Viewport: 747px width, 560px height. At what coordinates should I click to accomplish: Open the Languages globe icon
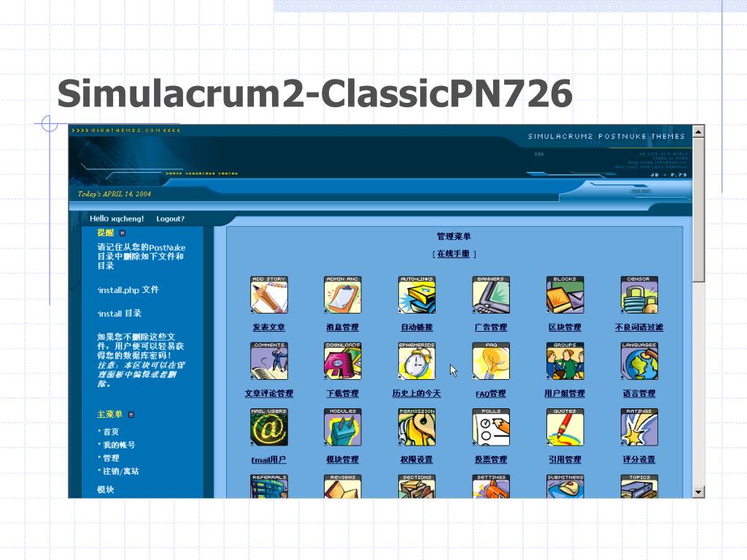(x=639, y=361)
